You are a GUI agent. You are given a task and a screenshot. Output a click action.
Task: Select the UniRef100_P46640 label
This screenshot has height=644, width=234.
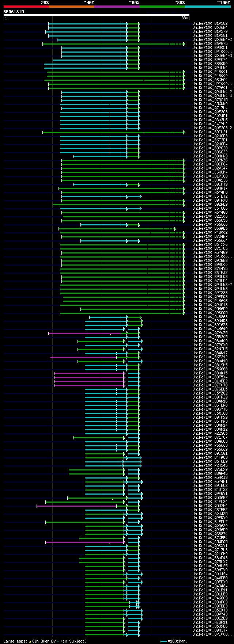tap(210, 329)
